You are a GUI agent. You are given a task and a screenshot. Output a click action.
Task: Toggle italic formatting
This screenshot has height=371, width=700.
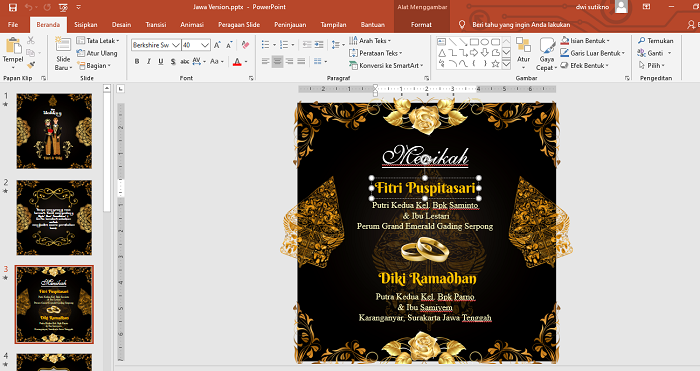[x=149, y=62]
